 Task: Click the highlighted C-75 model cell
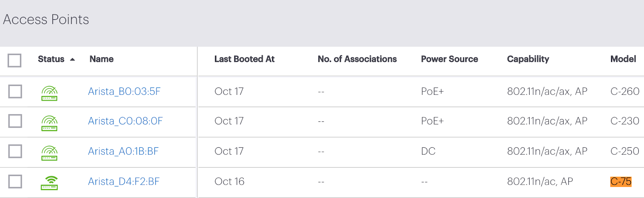(621, 182)
